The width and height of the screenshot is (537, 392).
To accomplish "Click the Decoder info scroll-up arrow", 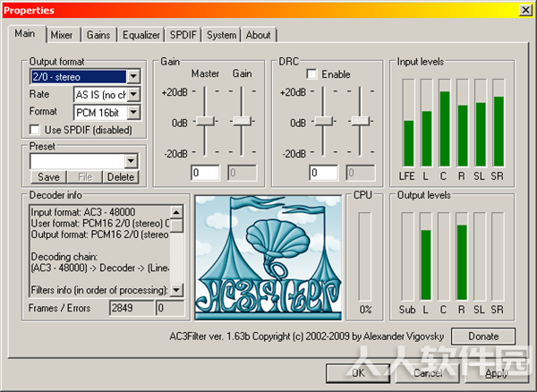I will [x=176, y=213].
